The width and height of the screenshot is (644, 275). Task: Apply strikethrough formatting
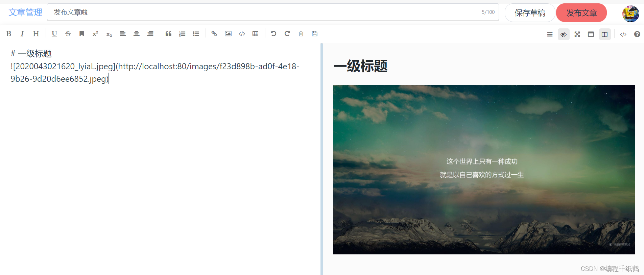point(68,33)
